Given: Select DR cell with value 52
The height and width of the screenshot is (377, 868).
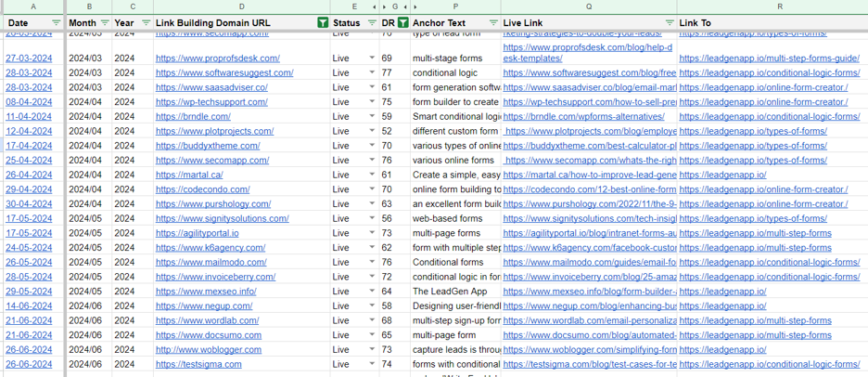Looking at the screenshot, I should point(395,132).
